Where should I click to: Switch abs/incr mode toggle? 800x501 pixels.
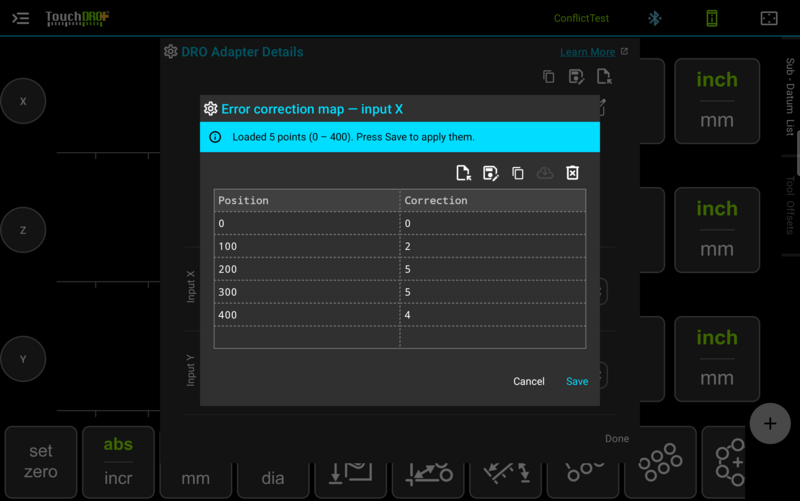pyautogui.click(x=118, y=462)
